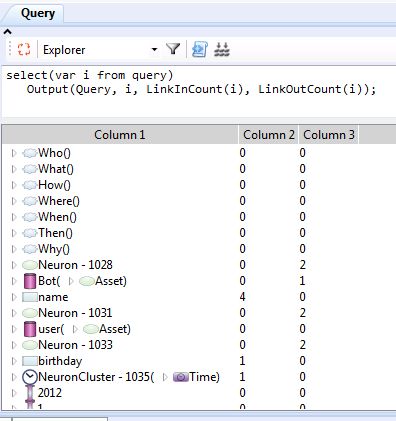Image resolution: width=396 pixels, height=421 pixels.
Task: Select the NeuronCluster - 1035( label
Action: point(96,377)
